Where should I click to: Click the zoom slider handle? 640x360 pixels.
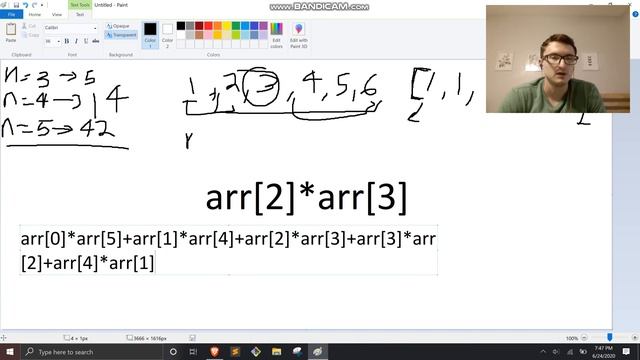tap(610, 337)
